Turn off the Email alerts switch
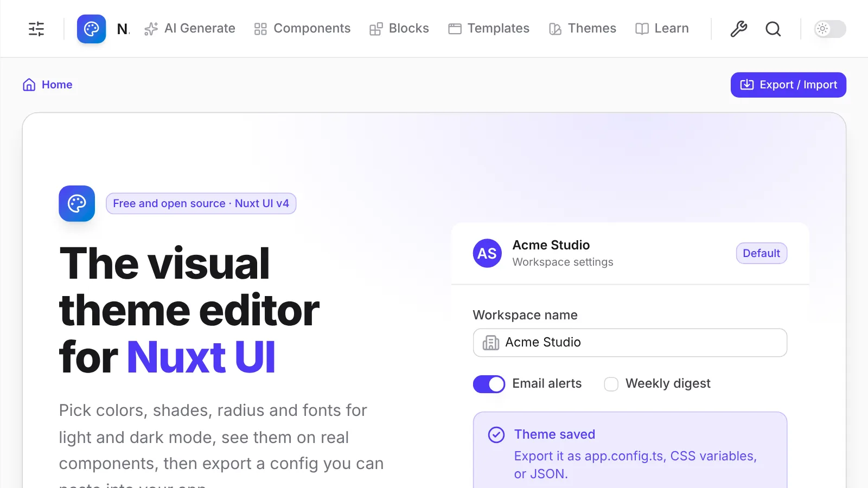This screenshot has height=488, width=868. point(489,384)
